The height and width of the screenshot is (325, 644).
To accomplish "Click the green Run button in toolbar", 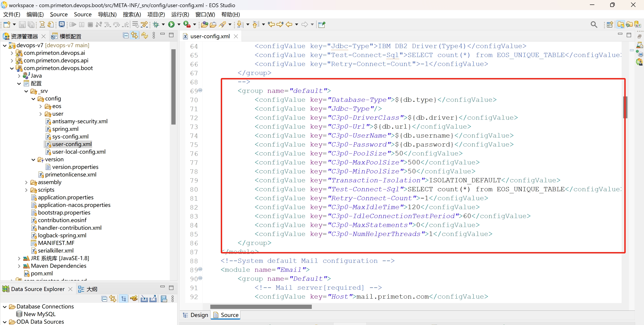I will [x=171, y=25].
